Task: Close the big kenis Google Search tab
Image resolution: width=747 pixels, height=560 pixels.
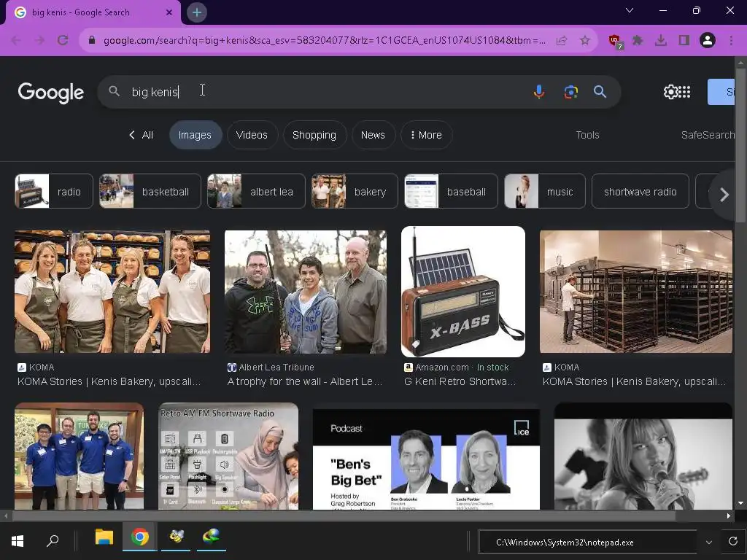Action: pos(169,12)
